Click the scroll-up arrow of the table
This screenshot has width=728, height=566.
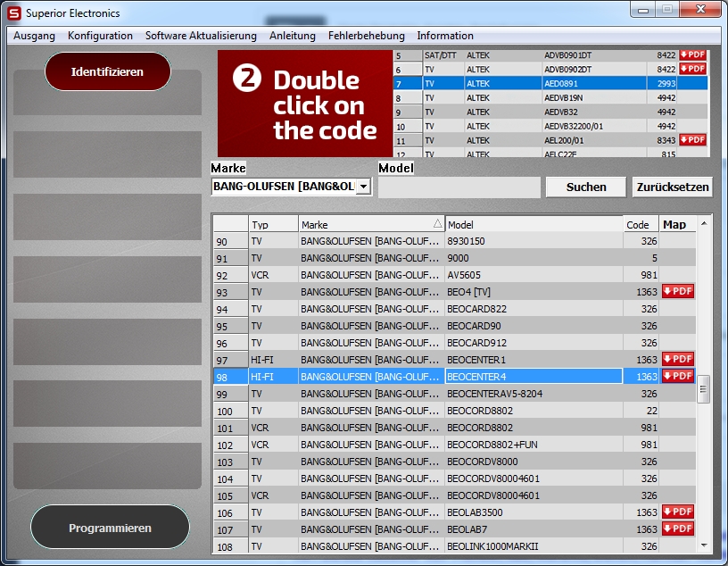704,223
